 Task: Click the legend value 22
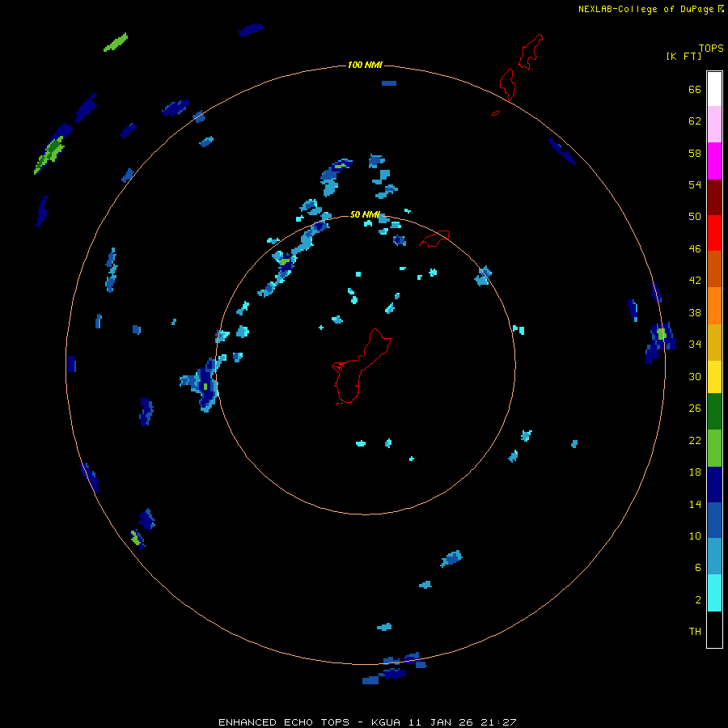pos(695,440)
